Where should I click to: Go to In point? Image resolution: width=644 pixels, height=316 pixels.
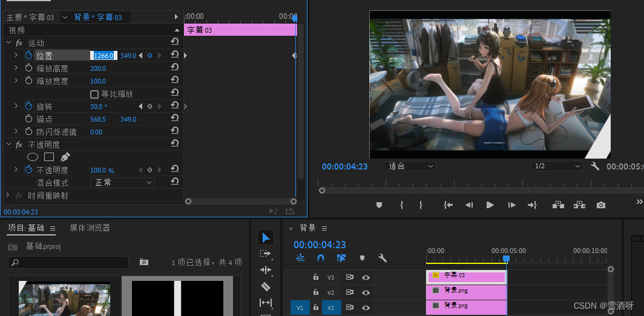click(448, 205)
